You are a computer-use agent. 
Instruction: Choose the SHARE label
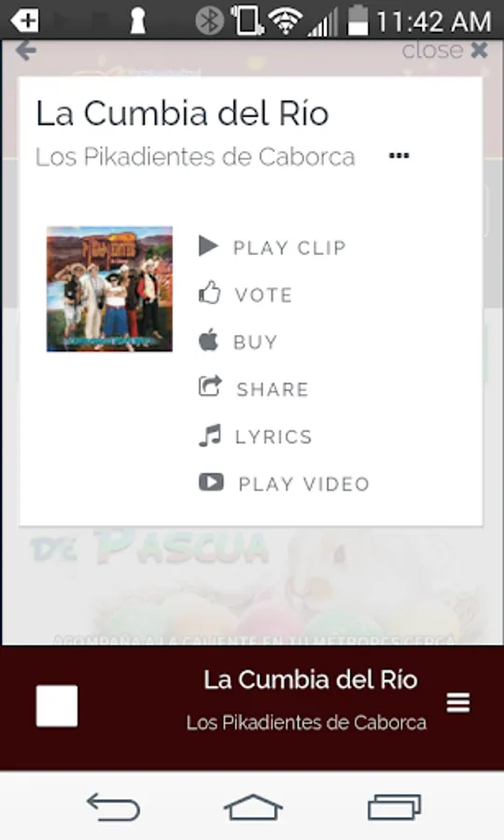pos(273,389)
